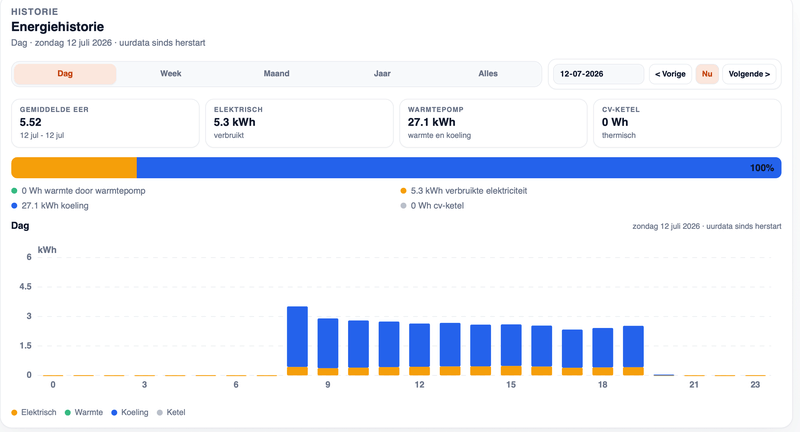This screenshot has height=432, width=800.
Task: Click the orange dot beside 5.3 kWh verbruikte elektriciteit
Action: (x=404, y=191)
